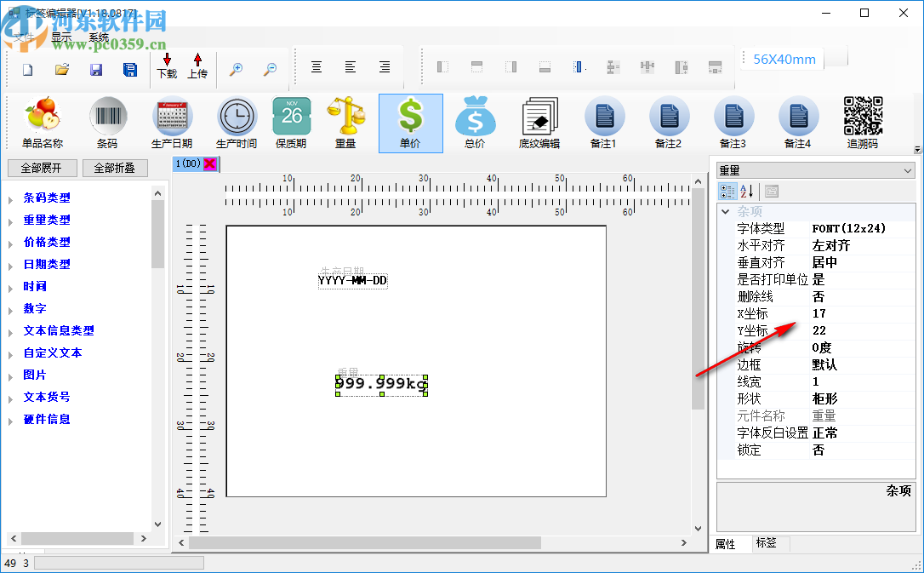Insert the 备注2 remark element
Viewport: 924px width, 573px height.
[x=669, y=123]
